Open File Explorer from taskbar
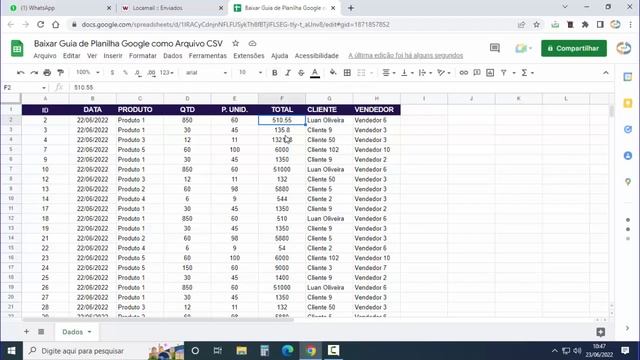640x360 pixels. (242, 351)
